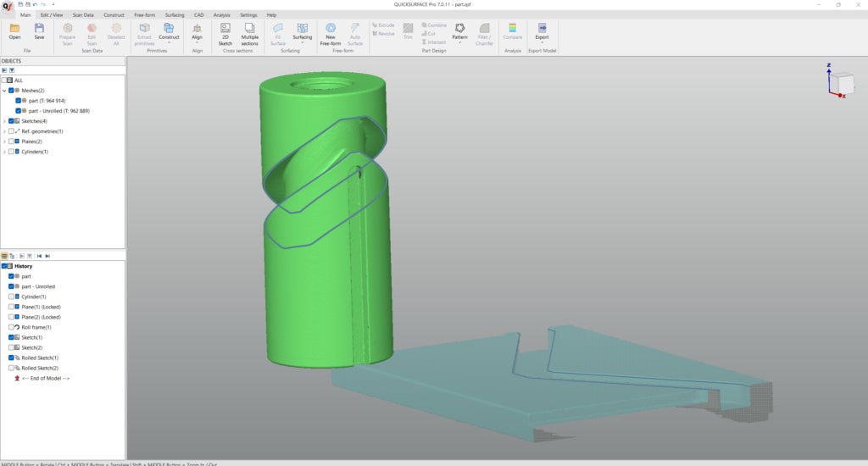The width and height of the screenshot is (868, 466).
Task: Select part - Unrolled mesh in Objects
Action: click(x=58, y=111)
